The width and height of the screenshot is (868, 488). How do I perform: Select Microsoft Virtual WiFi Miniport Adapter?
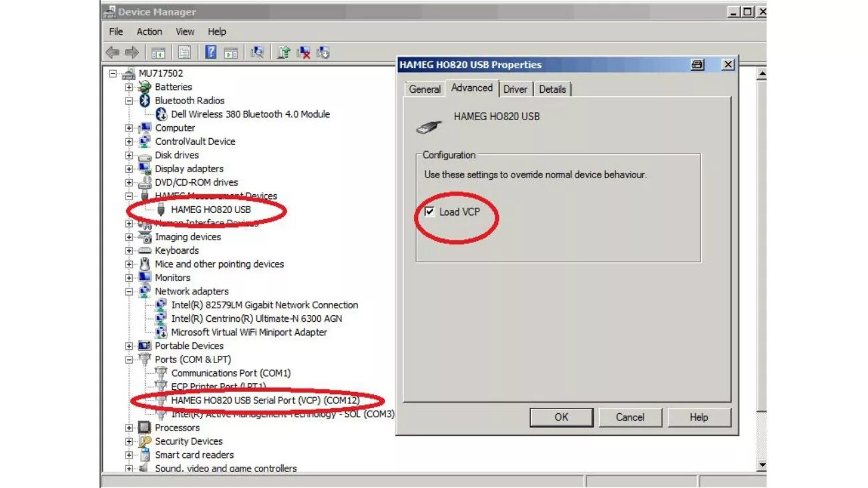pos(249,332)
